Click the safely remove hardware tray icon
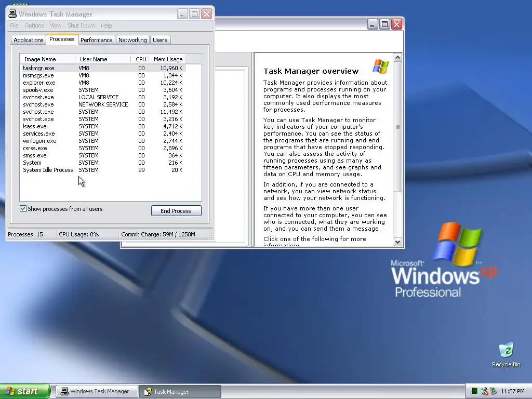Screen dimensions: 532x399 tap(493, 391)
